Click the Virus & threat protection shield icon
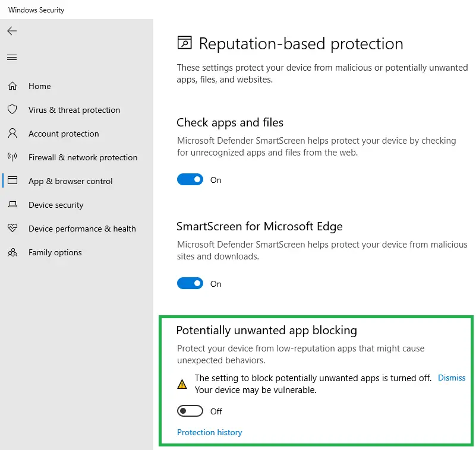The width and height of the screenshot is (476, 450). pos(12,109)
